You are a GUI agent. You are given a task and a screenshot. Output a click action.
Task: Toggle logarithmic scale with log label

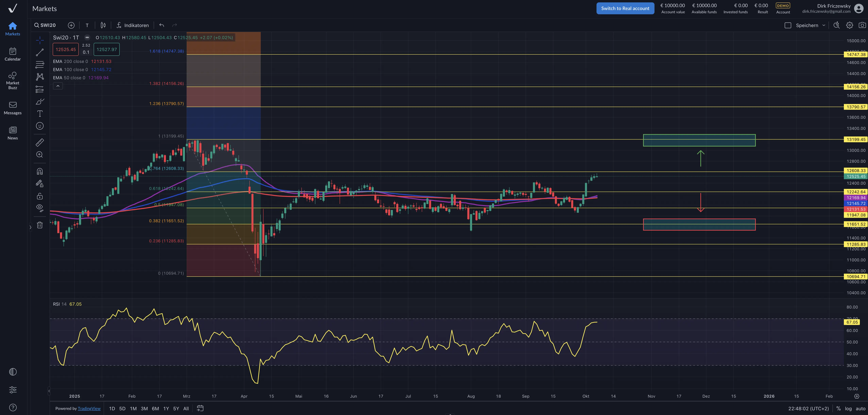(848, 408)
